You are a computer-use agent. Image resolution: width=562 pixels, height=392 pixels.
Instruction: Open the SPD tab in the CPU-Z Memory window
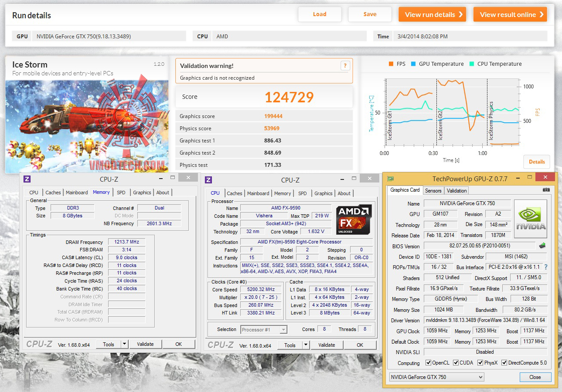click(x=121, y=193)
